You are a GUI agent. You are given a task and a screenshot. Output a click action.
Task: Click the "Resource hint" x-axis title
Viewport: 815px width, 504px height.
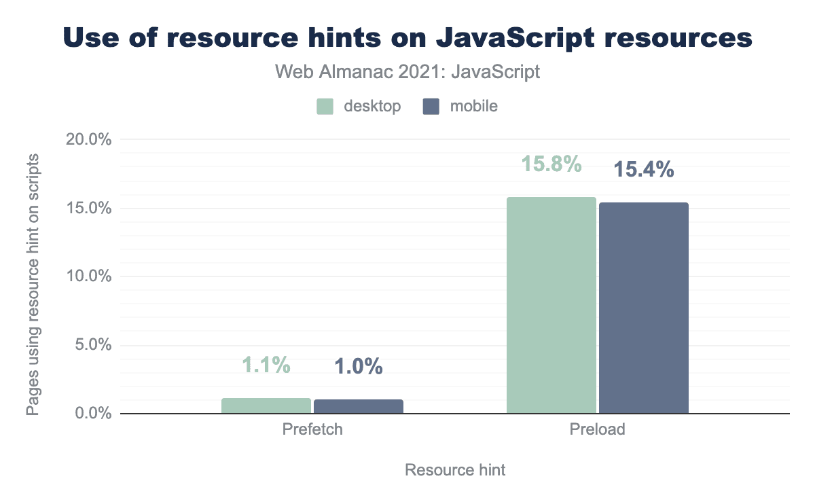tap(455, 470)
